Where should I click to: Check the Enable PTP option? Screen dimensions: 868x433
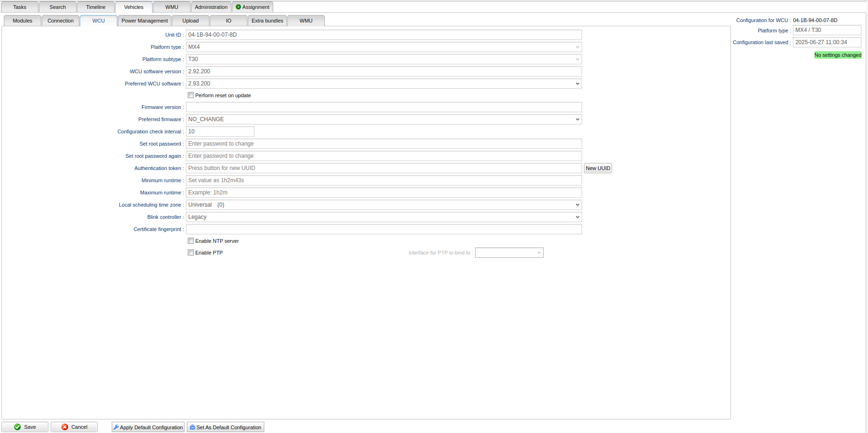[191, 253]
